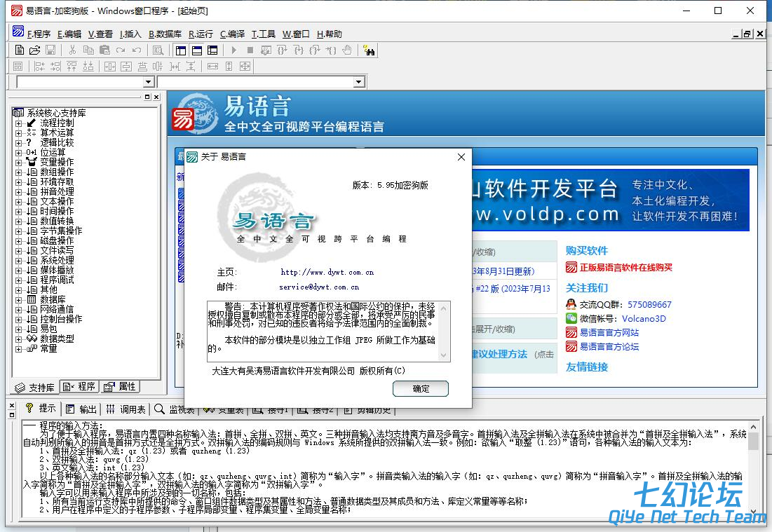This screenshot has width=772, height=532.
Task: Open the http://www.dywt.com.cn homepage link
Action: (327, 272)
